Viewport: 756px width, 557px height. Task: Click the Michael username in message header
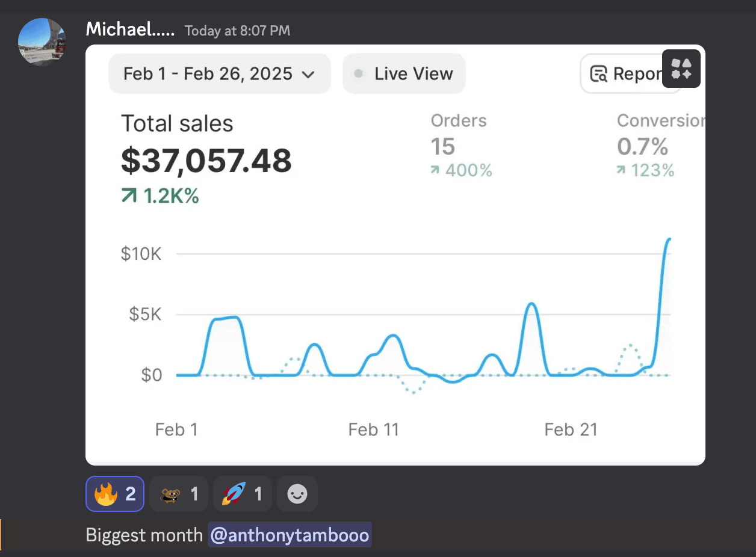pos(130,29)
